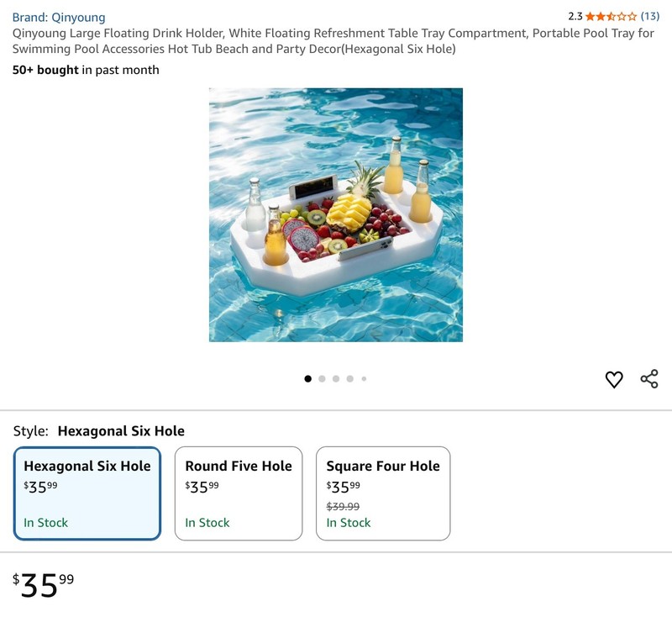The width and height of the screenshot is (672, 617).
Task: Select the Square Four Hole style
Action: click(x=383, y=493)
